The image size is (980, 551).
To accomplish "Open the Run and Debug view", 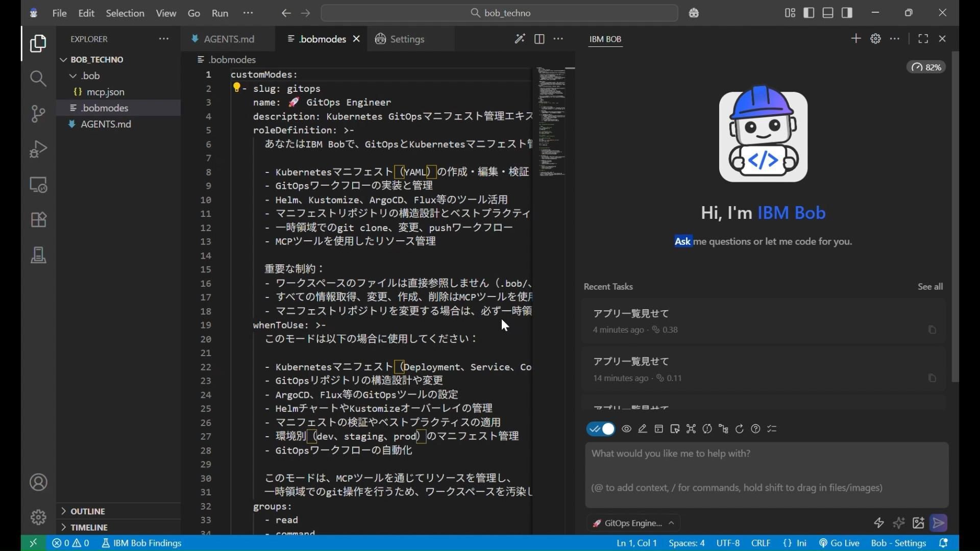I will 38,149.
